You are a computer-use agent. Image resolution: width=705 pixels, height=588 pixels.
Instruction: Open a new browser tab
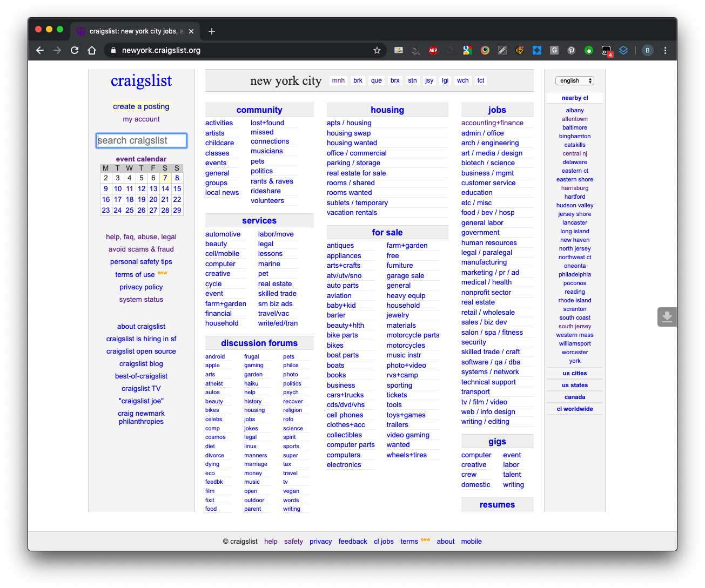pos(212,31)
